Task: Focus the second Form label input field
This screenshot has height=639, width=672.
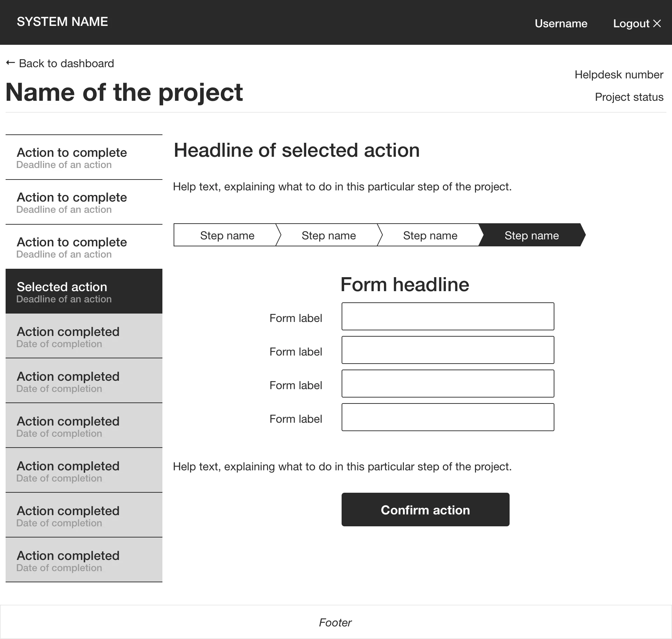Action: click(448, 350)
